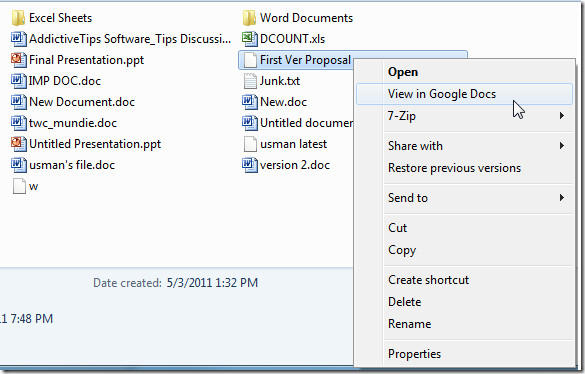Click the Junk.txt text file icon
This screenshot has height=374, width=585.
point(250,81)
